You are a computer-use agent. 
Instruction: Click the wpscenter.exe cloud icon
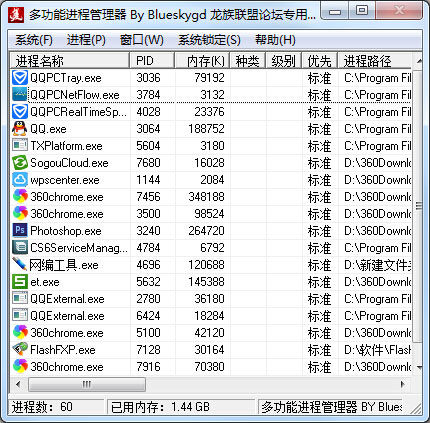20,180
